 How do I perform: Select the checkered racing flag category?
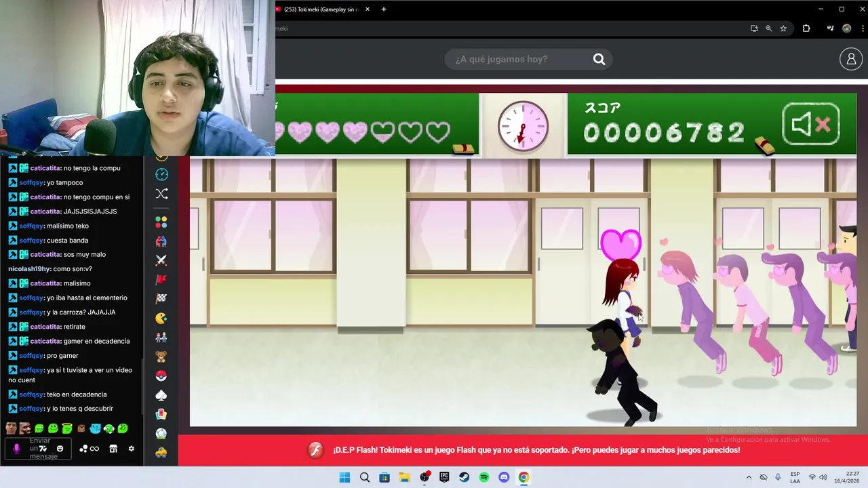point(161,298)
